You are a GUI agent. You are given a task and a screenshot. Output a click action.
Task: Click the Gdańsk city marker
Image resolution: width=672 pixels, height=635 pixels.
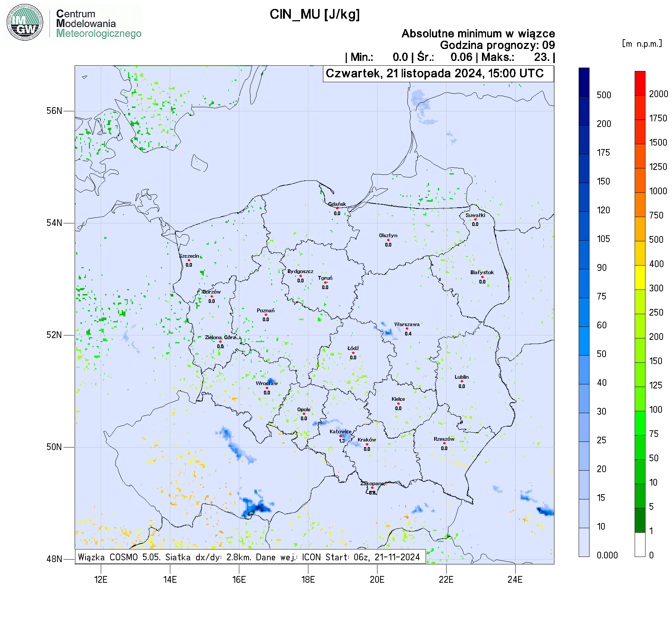337,208
